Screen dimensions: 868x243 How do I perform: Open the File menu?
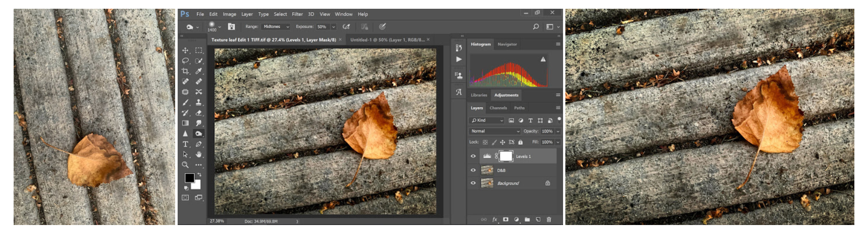[x=200, y=14]
